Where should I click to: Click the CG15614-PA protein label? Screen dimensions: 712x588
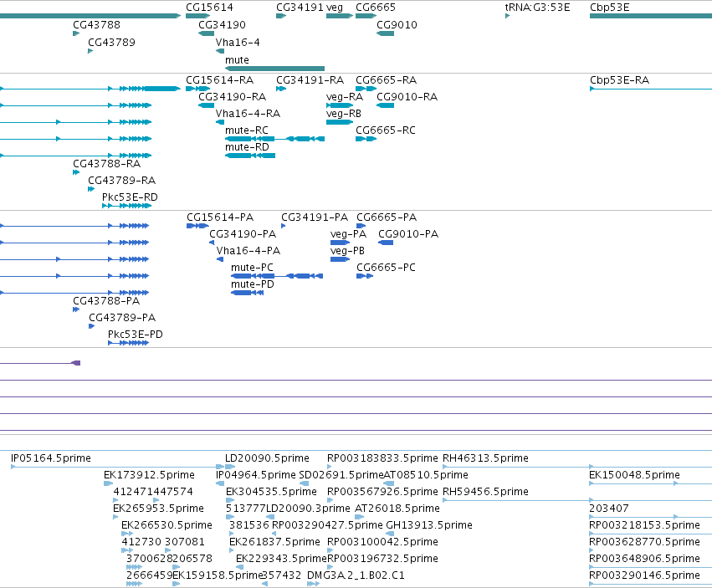[220, 217]
